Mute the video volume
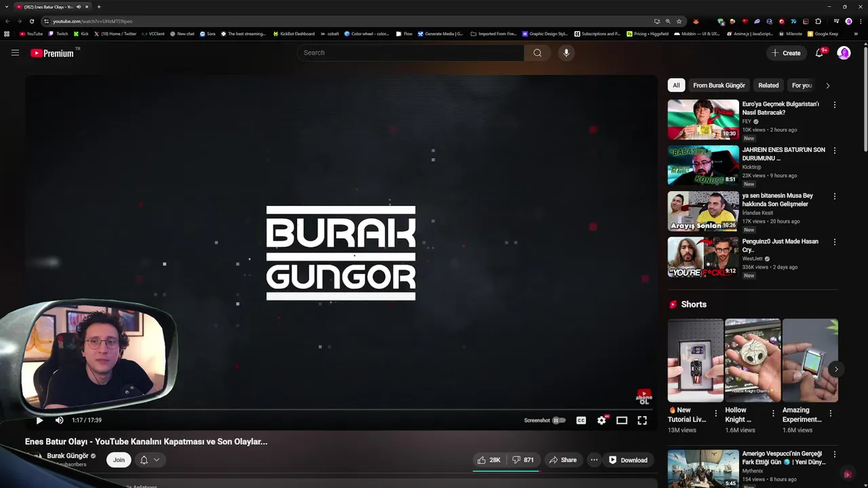 tap(59, 420)
